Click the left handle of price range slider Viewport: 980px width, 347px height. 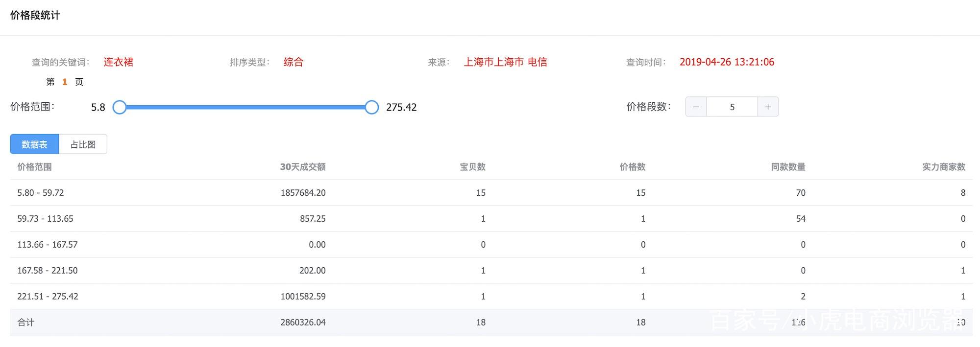120,107
